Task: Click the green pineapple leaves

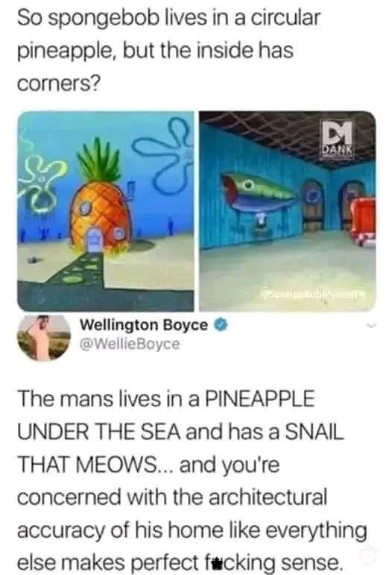Action: coord(98,160)
